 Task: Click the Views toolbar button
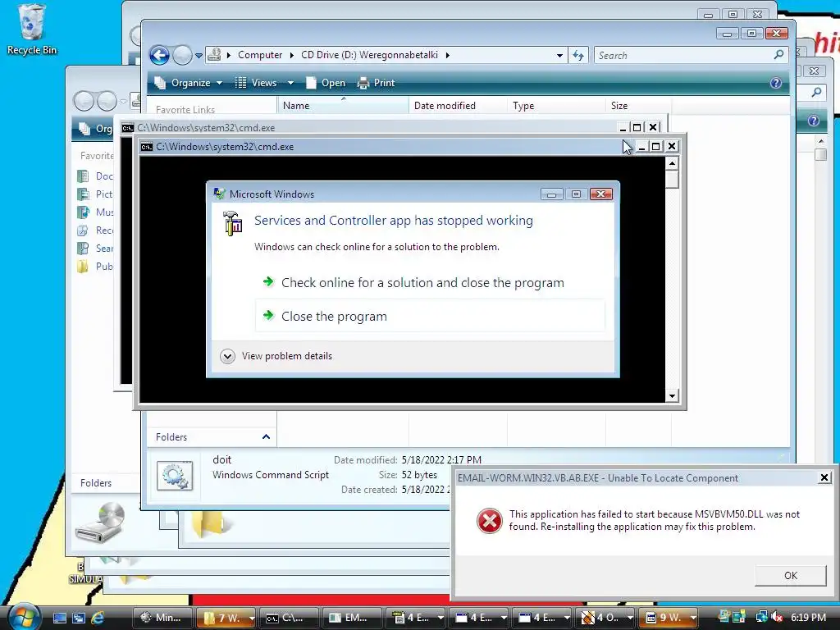point(257,83)
